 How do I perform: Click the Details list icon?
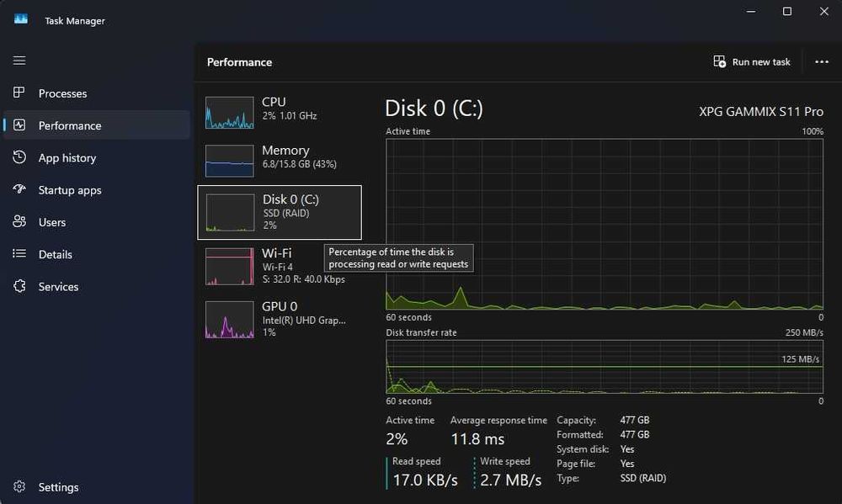[x=19, y=254]
